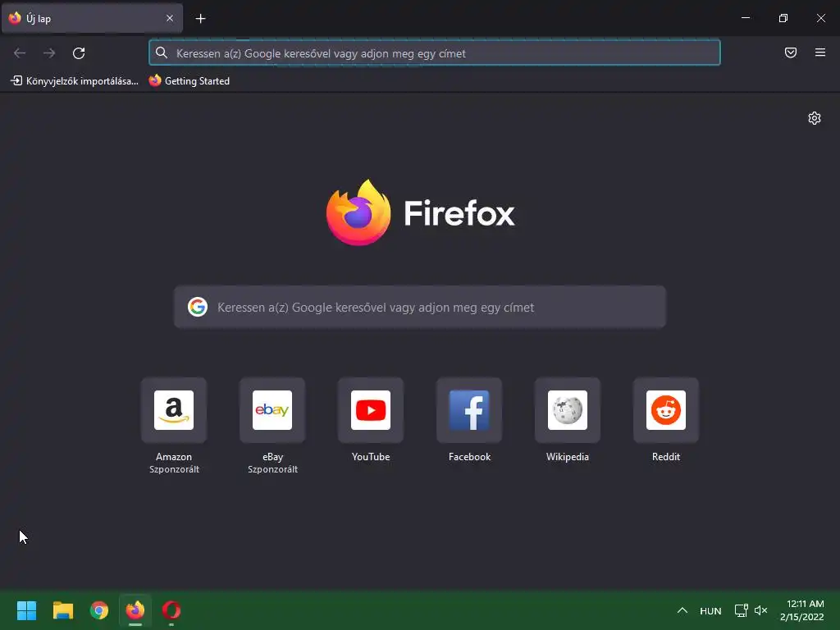The width and height of the screenshot is (840, 630).
Task: Click the address bar search field
Action: [x=435, y=53]
